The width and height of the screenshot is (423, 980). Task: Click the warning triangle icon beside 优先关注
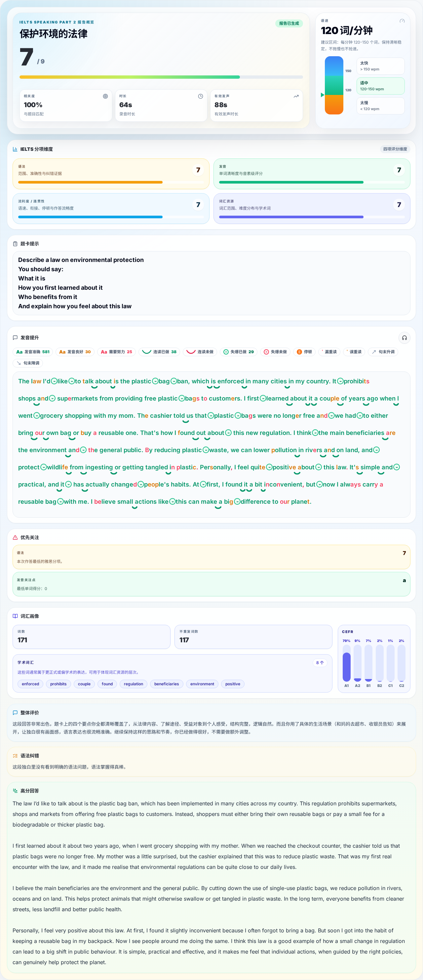(x=15, y=537)
